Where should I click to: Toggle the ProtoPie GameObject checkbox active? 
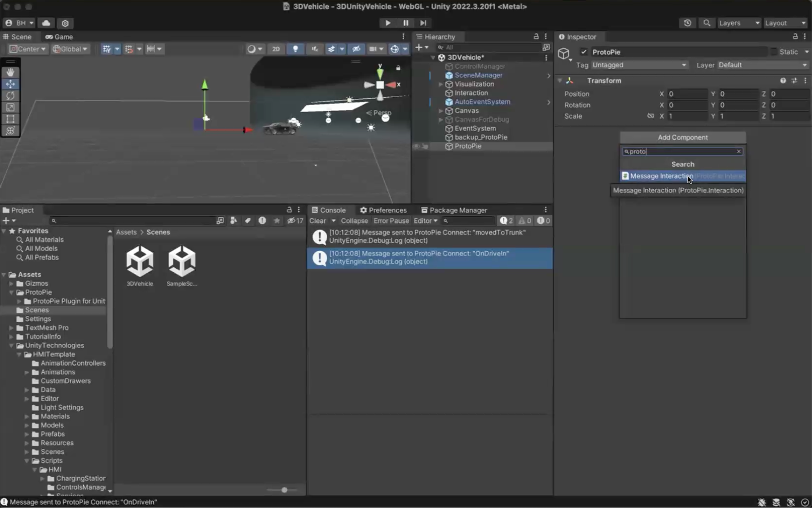click(x=584, y=51)
